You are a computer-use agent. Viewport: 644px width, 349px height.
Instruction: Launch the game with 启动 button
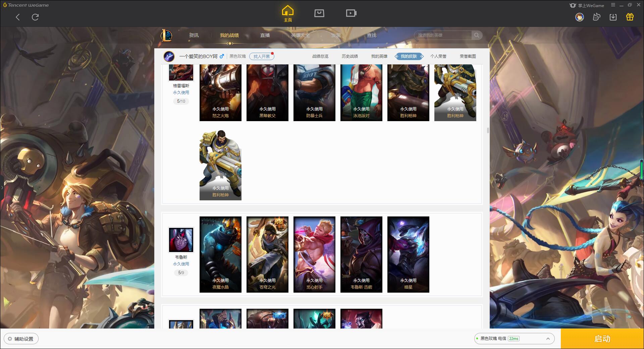point(602,339)
